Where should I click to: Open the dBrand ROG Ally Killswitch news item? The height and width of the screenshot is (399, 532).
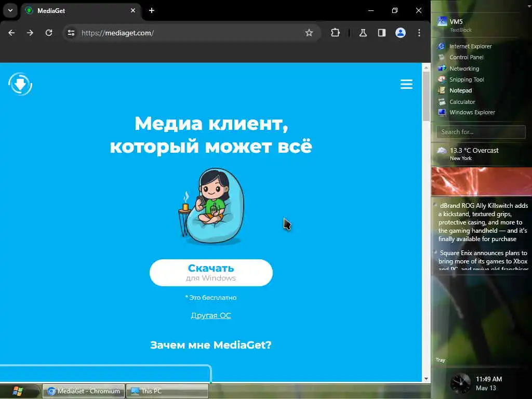[483, 222]
